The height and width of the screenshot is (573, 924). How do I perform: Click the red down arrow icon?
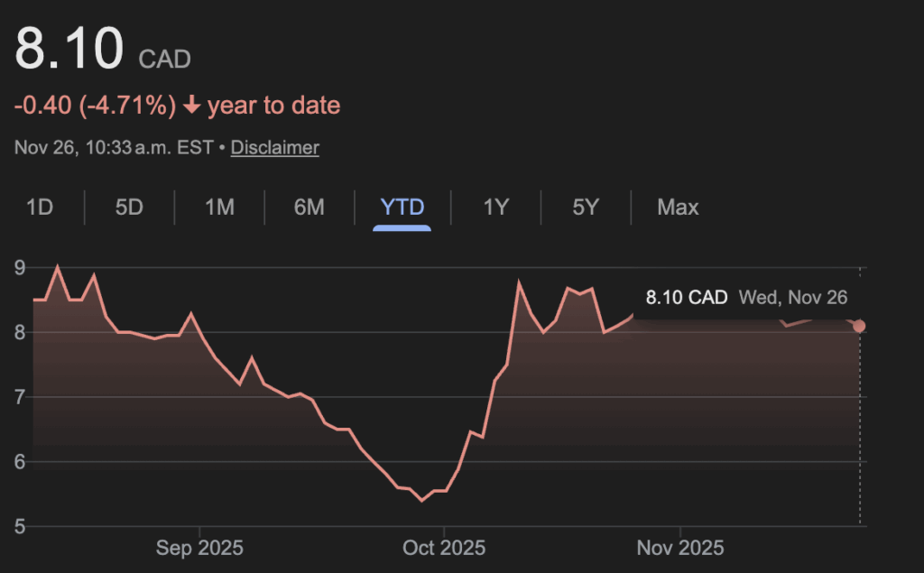click(191, 106)
